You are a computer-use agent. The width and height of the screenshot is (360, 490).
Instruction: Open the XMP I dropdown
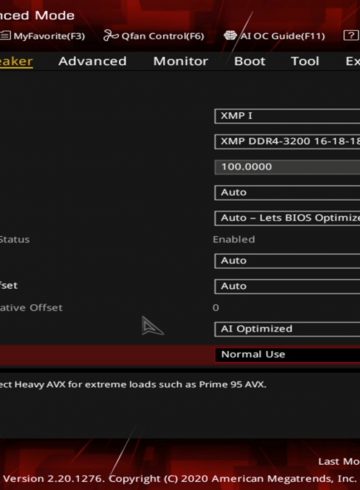coord(287,116)
